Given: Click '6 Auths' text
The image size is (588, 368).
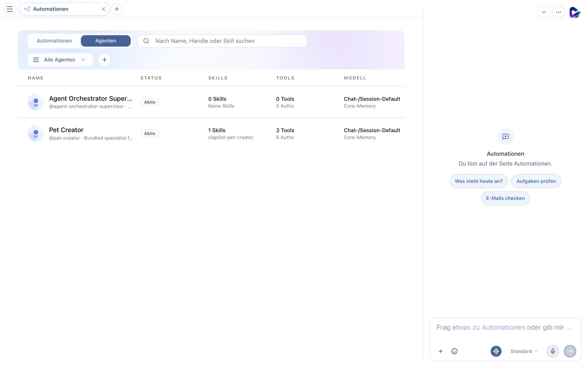Looking at the screenshot, I should 285,137.
